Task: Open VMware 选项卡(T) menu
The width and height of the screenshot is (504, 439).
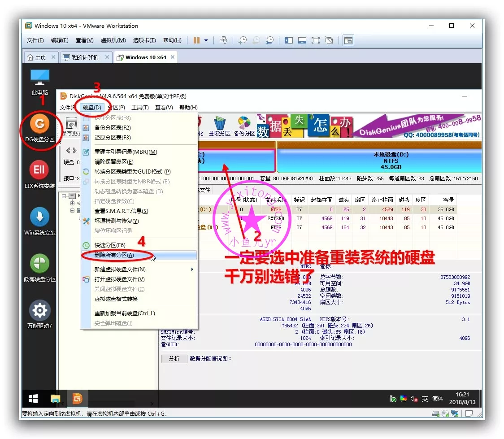Action: coord(144,40)
